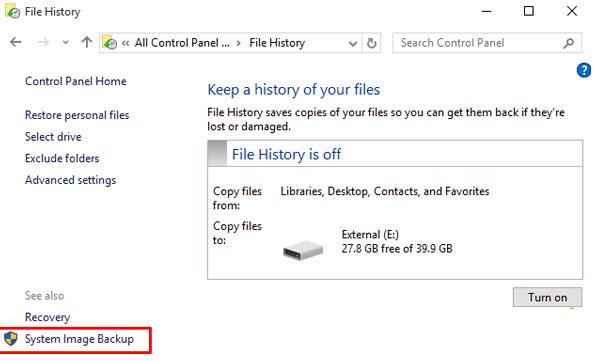
Task: Open Advanced settings link
Action: (x=70, y=180)
